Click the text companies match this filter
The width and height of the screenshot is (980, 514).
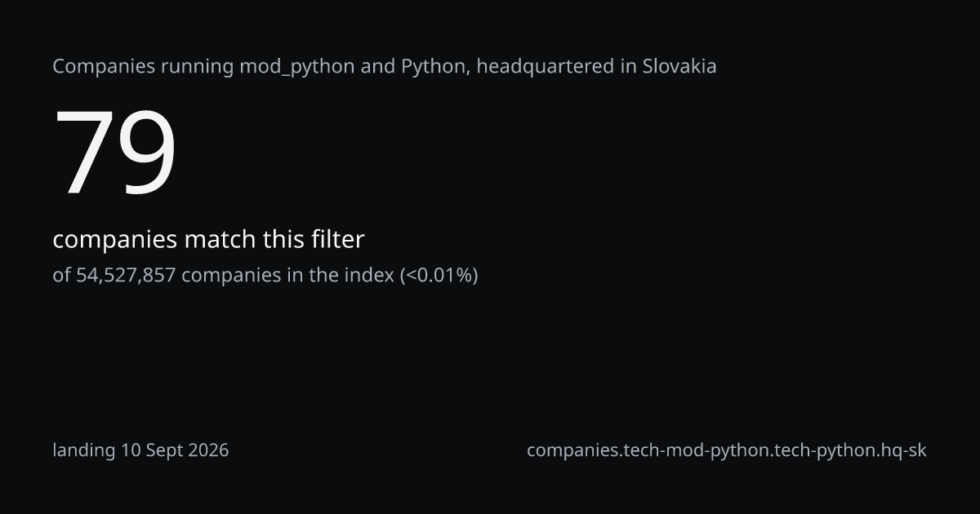click(x=208, y=240)
